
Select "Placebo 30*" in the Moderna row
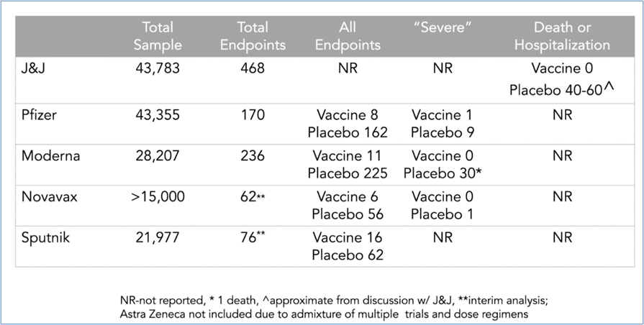(444, 173)
